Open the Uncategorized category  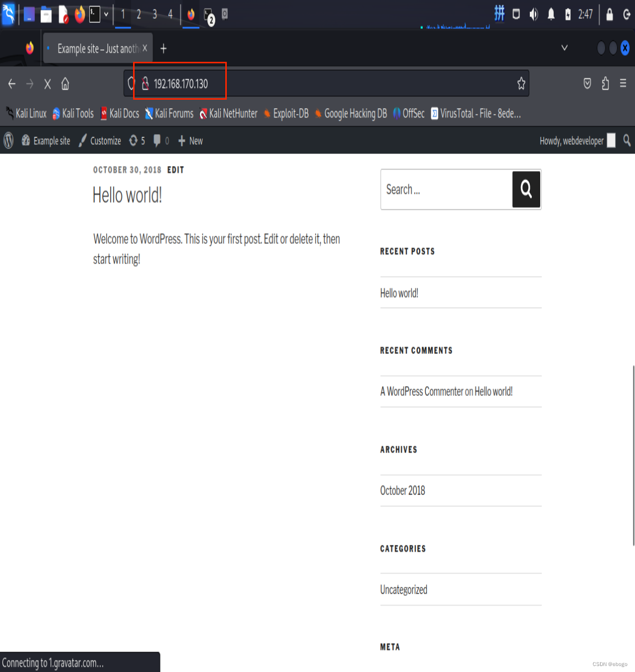point(404,590)
